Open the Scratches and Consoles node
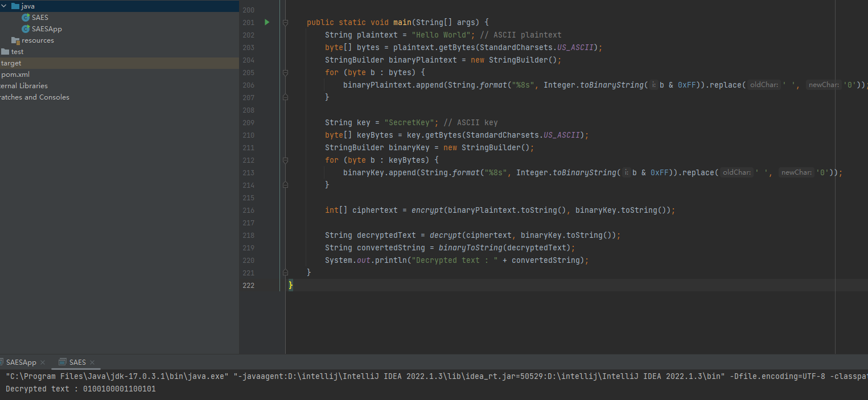 (x=35, y=97)
